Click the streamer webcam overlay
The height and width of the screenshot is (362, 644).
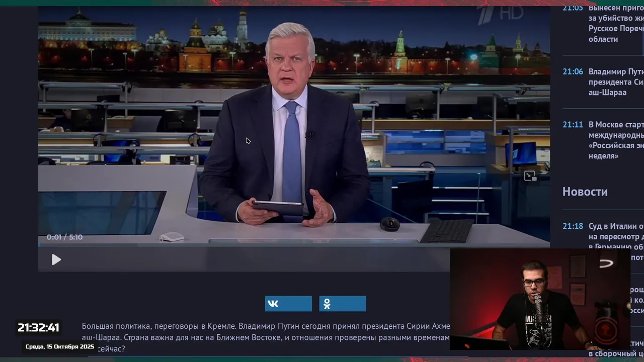coord(540,299)
